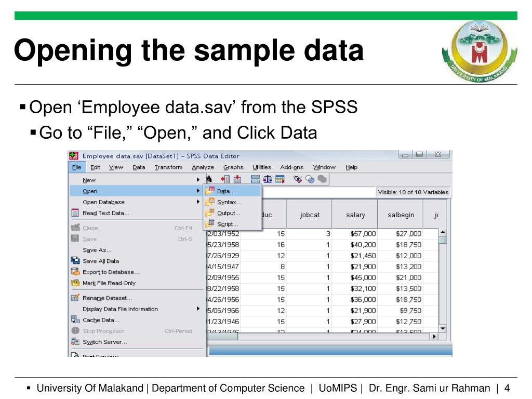Viewport: 532px width, 399px height.
Task: Click the Weight Cases scales icon
Action: (268, 179)
